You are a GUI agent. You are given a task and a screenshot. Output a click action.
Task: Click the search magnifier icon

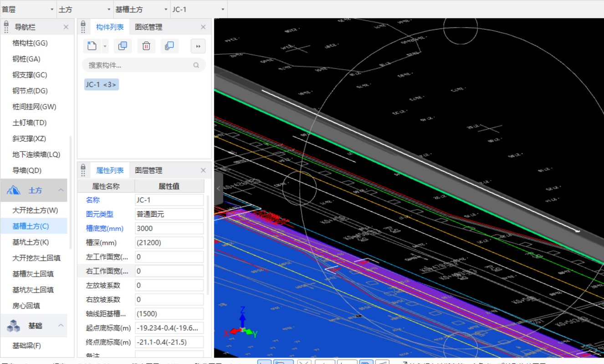[196, 65]
